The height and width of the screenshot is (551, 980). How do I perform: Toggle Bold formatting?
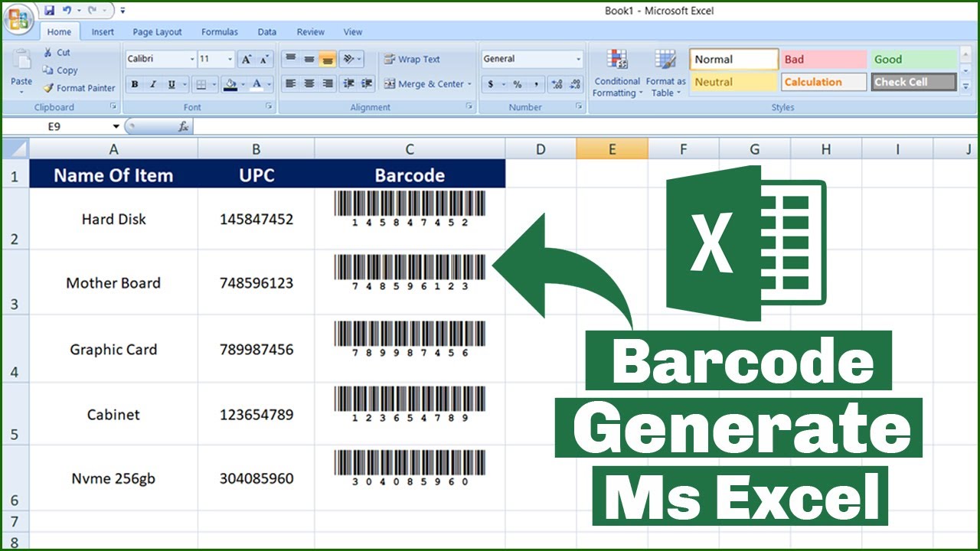click(135, 84)
